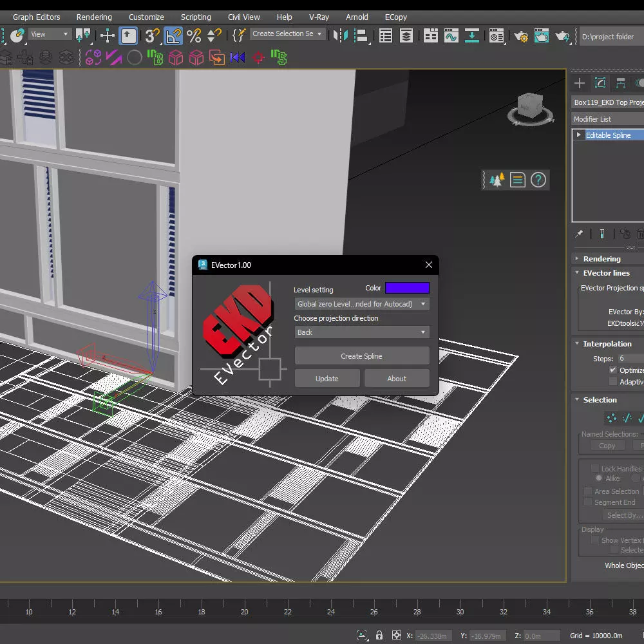The image size is (644, 644).
Task: Click the blue rewind arrows plugin icon
Action: (238, 57)
